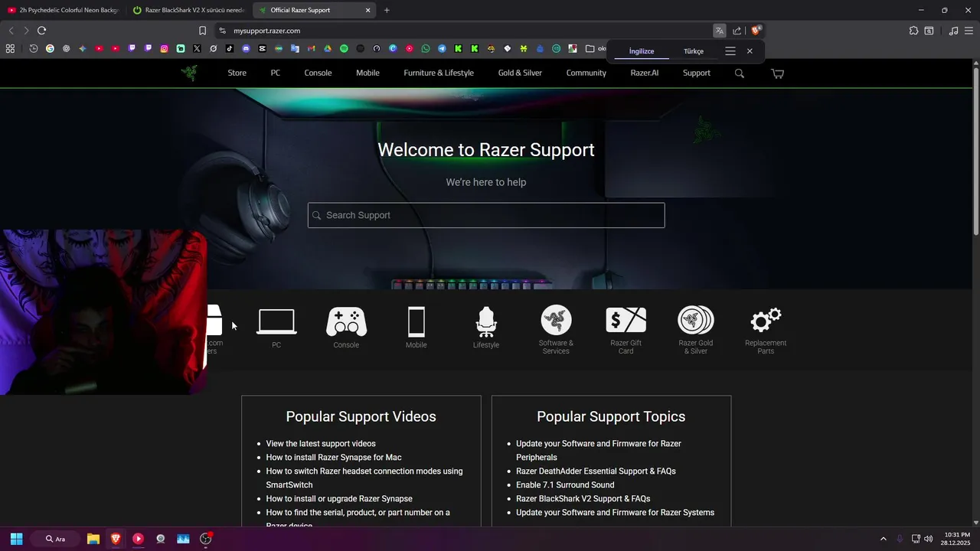Open the Mobile menu in the Razer nav
Viewport: 980px width, 551px height.
tap(367, 73)
